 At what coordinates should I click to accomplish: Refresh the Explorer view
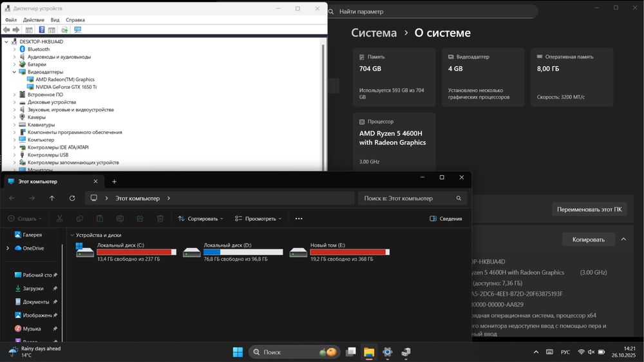click(x=72, y=198)
